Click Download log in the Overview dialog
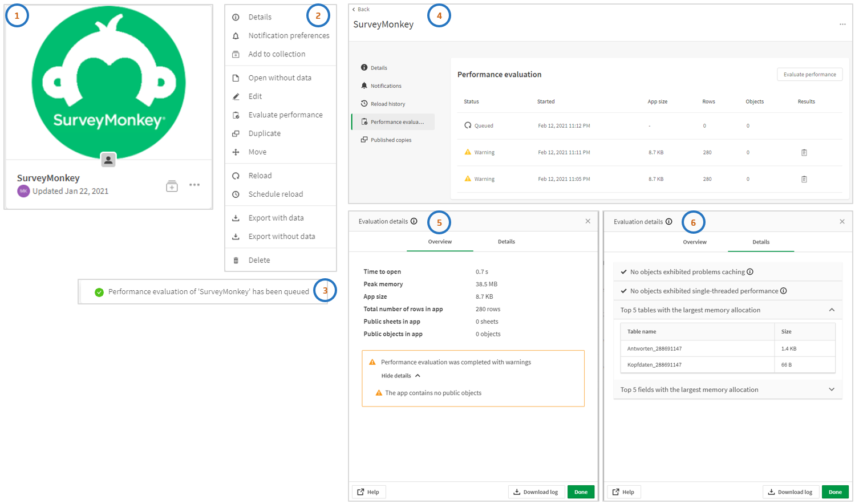The width and height of the screenshot is (855, 504). point(536,492)
